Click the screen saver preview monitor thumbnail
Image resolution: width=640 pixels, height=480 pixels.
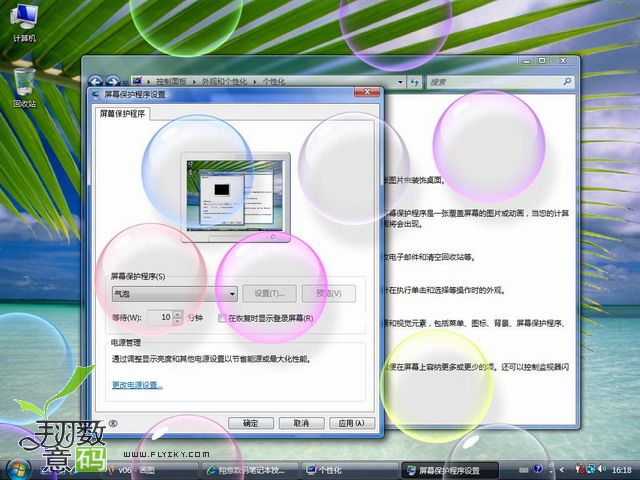[x=236, y=197]
